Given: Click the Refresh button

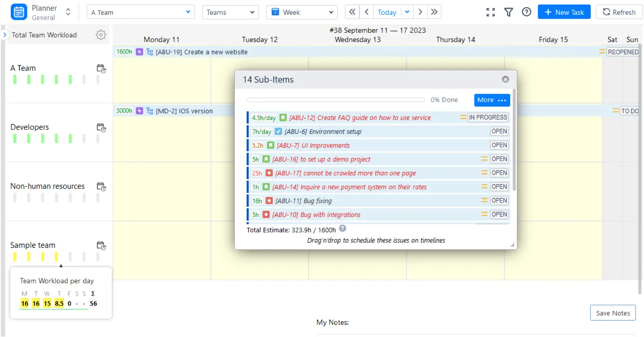Looking at the screenshot, I should (619, 12).
